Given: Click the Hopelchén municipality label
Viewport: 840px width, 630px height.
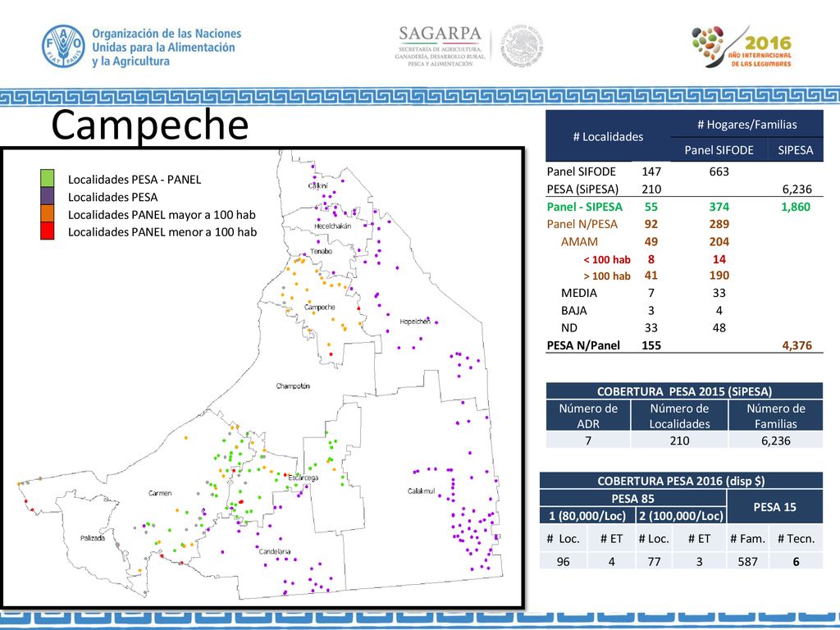Looking at the screenshot, I should (x=415, y=322).
